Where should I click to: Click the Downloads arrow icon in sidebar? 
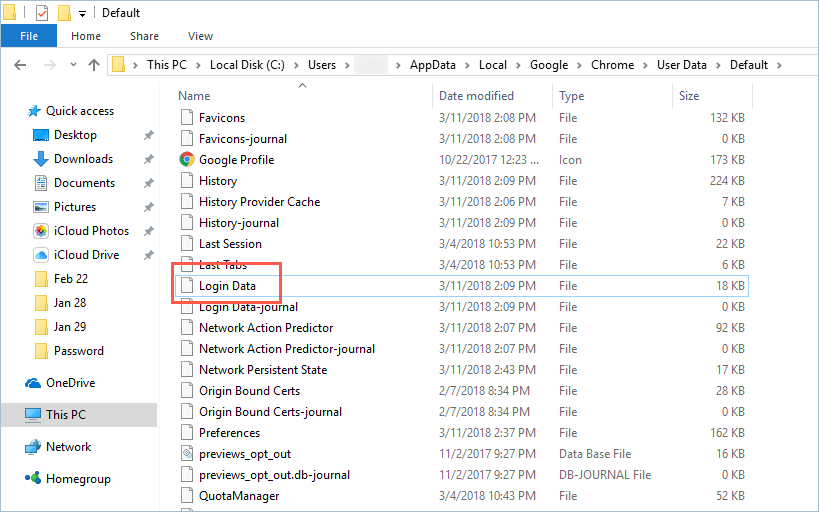click(x=41, y=159)
